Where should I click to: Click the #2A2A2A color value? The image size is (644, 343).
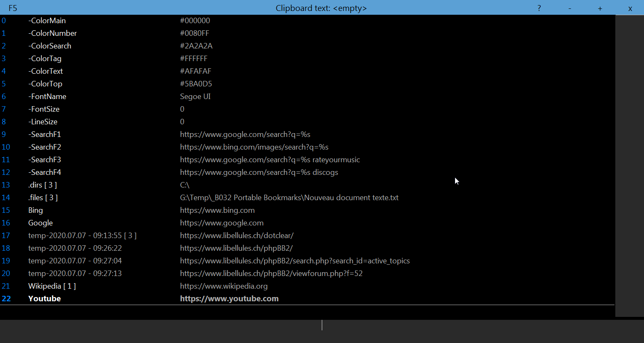196,46
